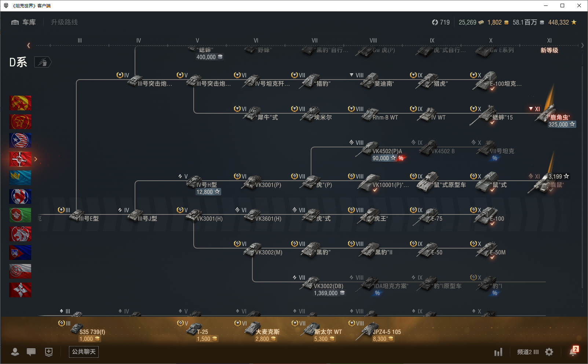
Task: Open the 公共聊天 public chat button
Action: tap(84, 352)
